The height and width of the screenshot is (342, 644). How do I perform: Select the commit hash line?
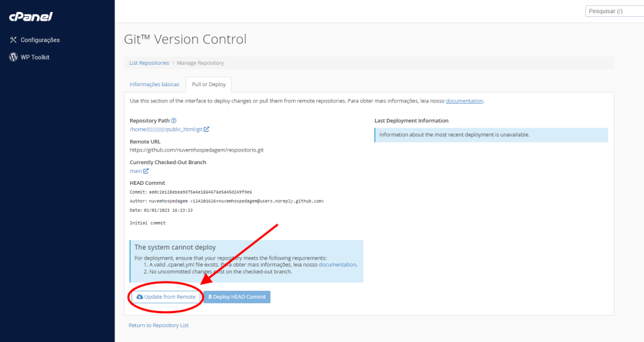(x=191, y=192)
